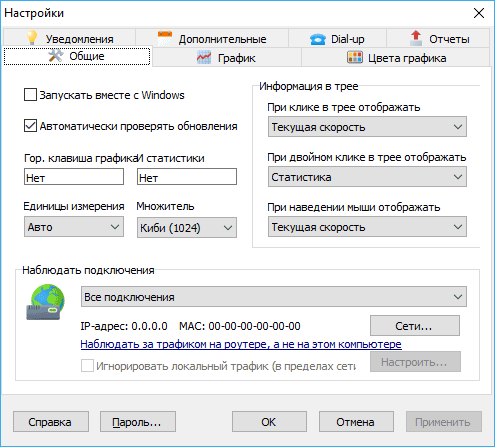Viewport: 495px width, 447px height.
Task: Enable Запускать вместе с Windows checkbox
Action: click(x=30, y=95)
